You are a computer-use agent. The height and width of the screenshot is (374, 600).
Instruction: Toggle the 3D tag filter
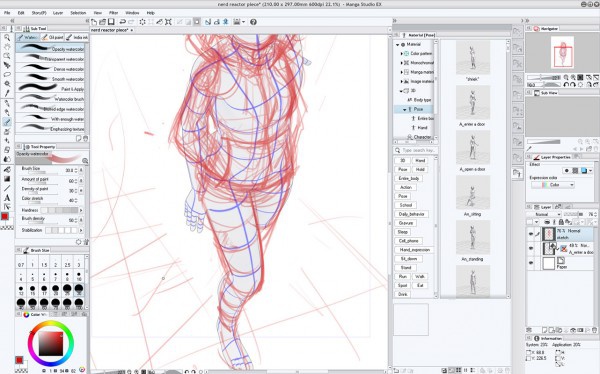pyautogui.click(x=402, y=160)
